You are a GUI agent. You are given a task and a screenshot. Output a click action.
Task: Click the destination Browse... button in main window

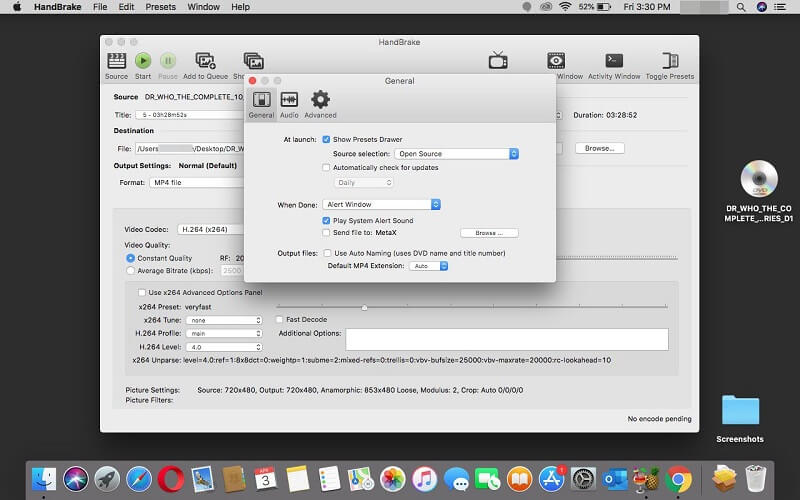pyautogui.click(x=599, y=148)
